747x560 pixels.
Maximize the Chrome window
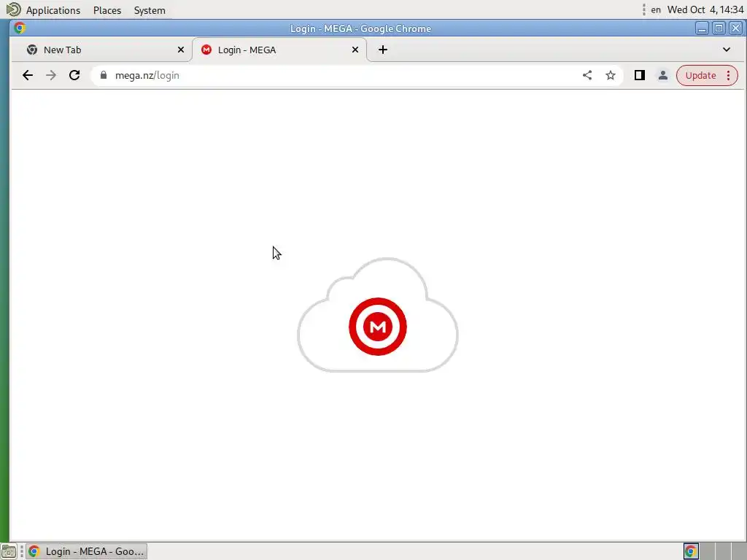[x=719, y=28]
